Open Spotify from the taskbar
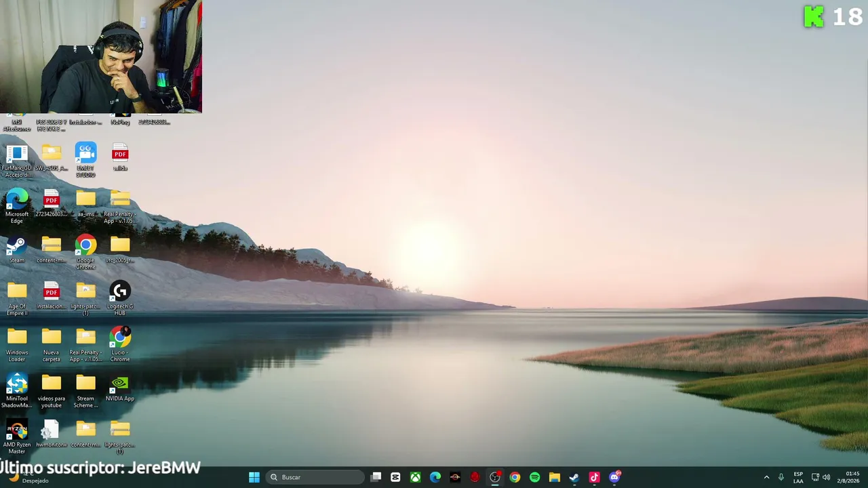The image size is (868, 488). pos(534,477)
